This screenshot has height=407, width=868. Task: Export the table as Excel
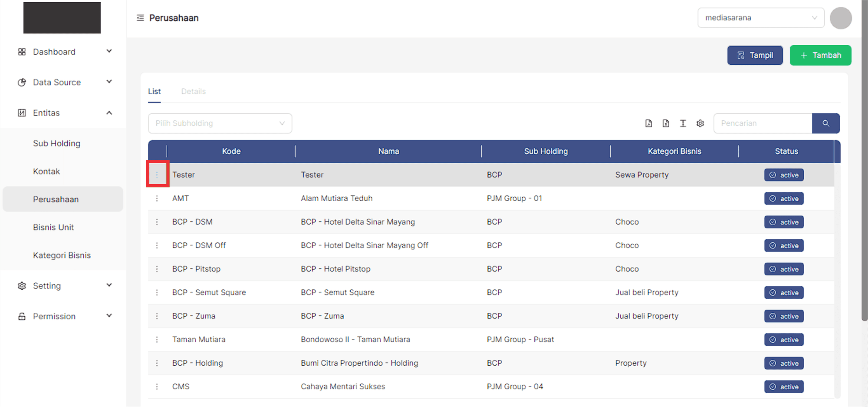[x=666, y=123]
